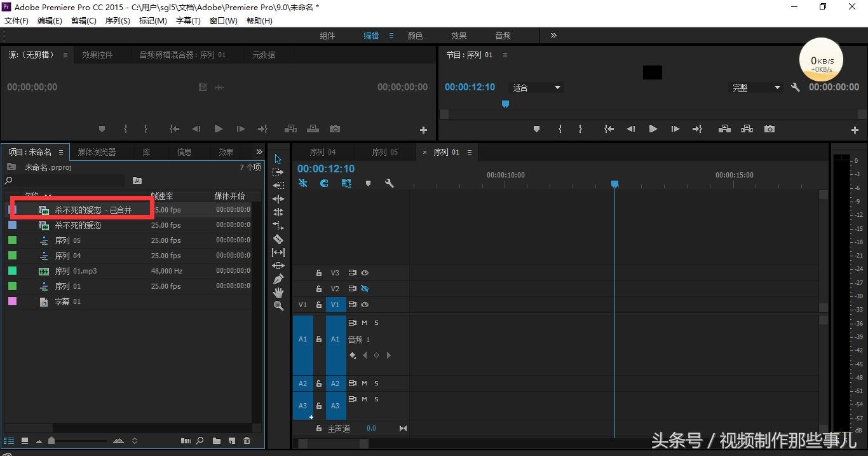Hide track output of V2 eye icon
This screenshot has height=456, width=868.
pyautogui.click(x=365, y=288)
